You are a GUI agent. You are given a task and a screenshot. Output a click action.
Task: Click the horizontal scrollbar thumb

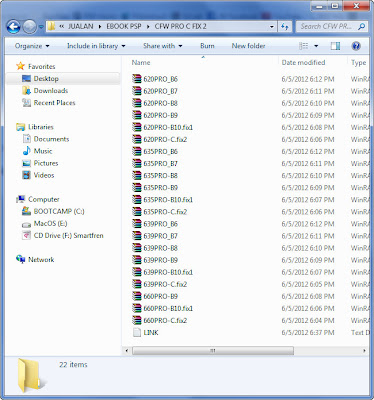(213, 351)
